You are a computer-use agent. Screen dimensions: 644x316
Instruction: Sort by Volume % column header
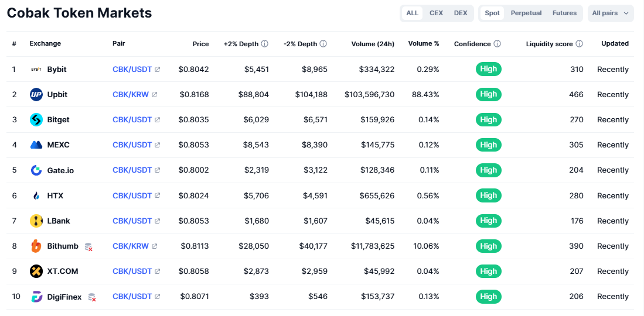pos(424,43)
